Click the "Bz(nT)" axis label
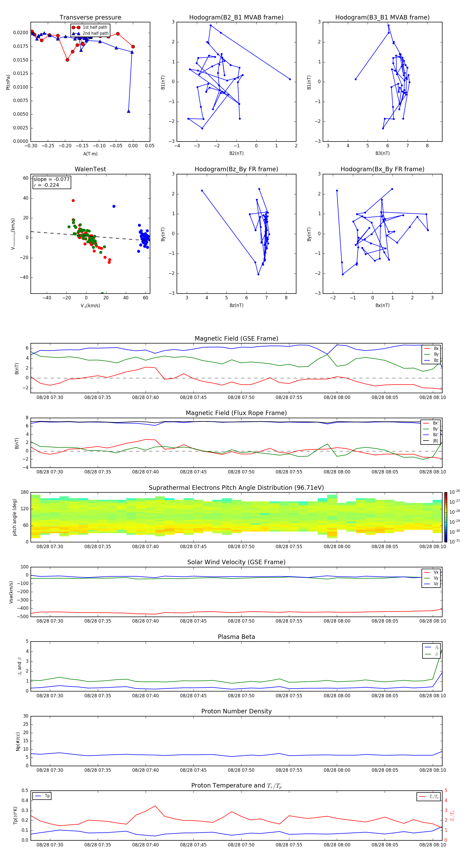 [x=236, y=305]
